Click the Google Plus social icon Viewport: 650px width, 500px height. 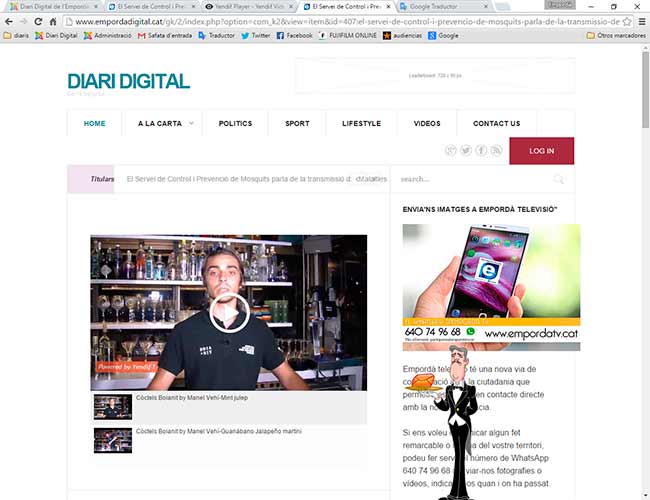[x=451, y=150]
